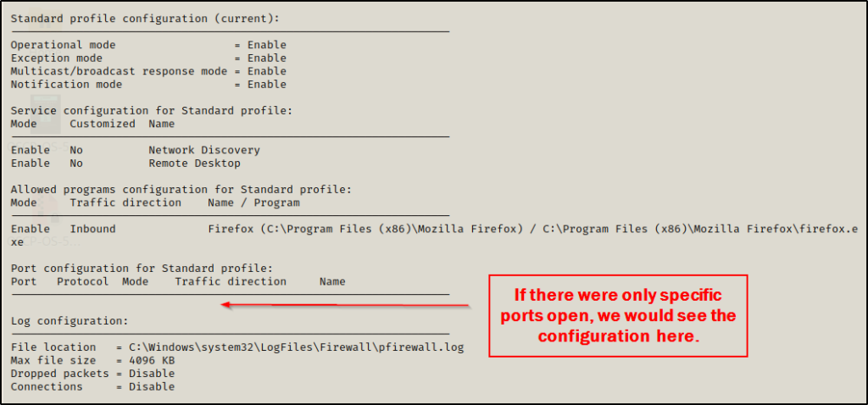This screenshot has width=868, height=405.
Task: Click the red annotation callout box
Action: point(618,315)
